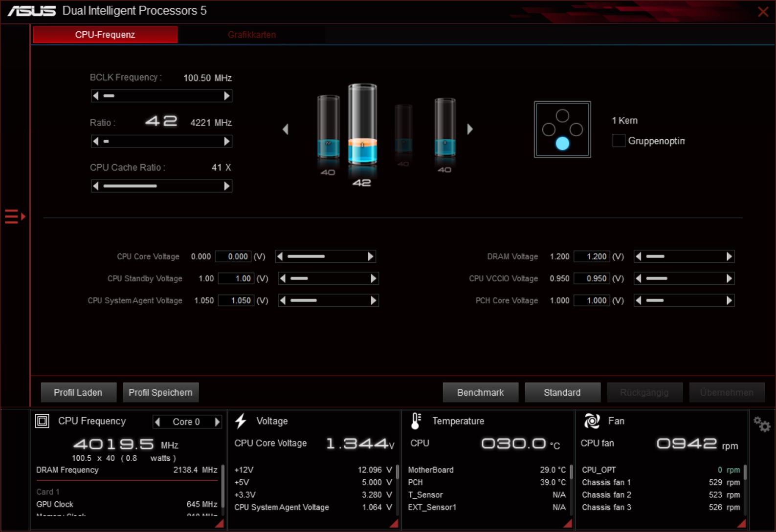Open monitoring settings gear icon
The image size is (776, 532).
(x=761, y=424)
